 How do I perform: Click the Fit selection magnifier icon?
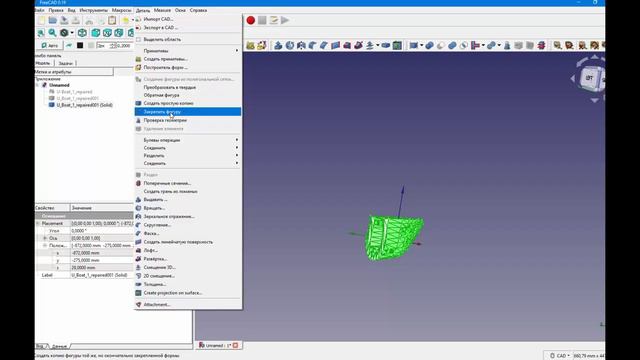(52, 33)
